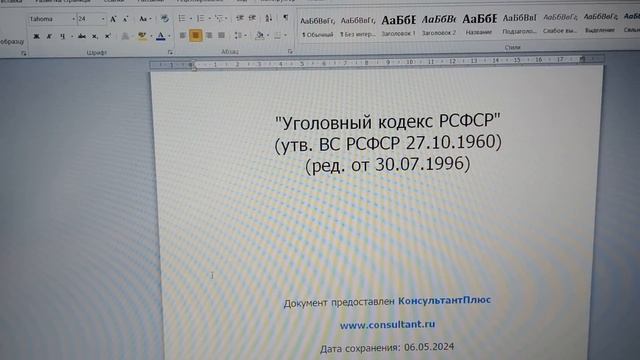Apply the Заголовок 1 style
The image size is (640, 360).
(x=398, y=26)
